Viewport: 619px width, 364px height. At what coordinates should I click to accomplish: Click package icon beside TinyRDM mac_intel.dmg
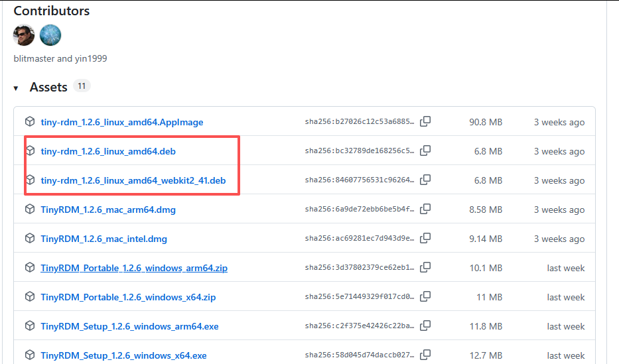(30, 238)
